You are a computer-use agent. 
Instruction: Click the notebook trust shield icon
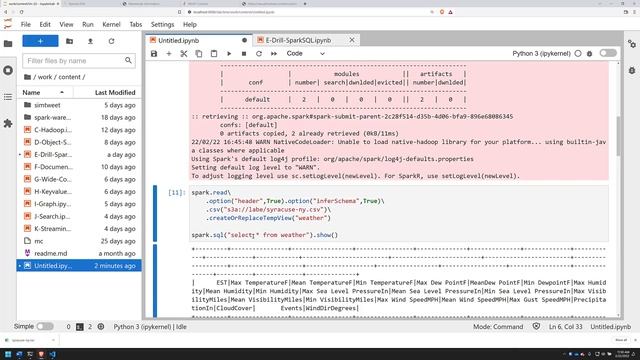pos(536,327)
